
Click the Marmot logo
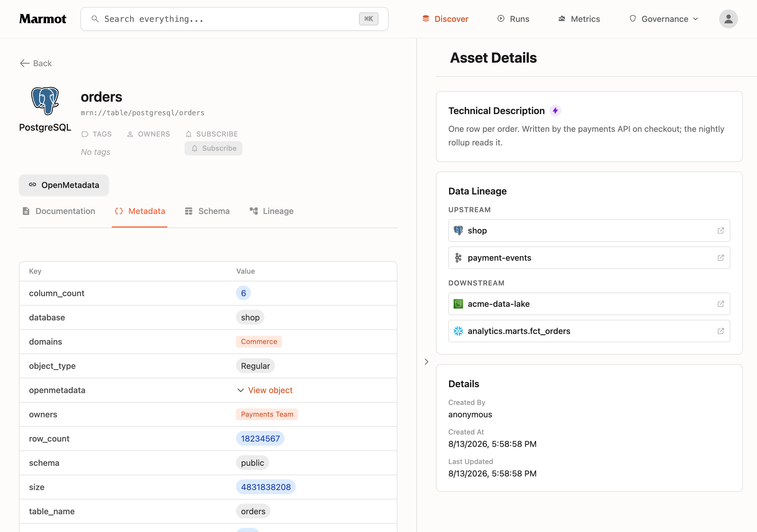point(43,19)
